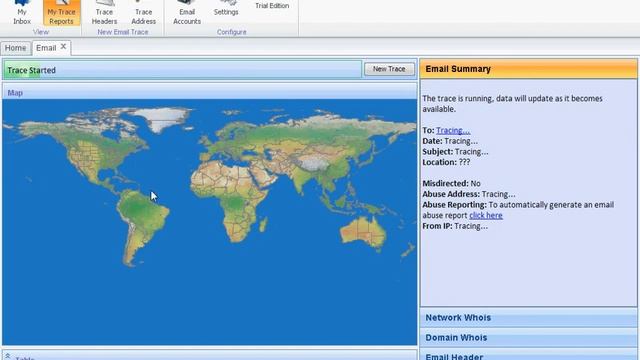Open Email Accounts configuration
Image resolution: width=640 pixels, height=360 pixels.
click(x=187, y=13)
